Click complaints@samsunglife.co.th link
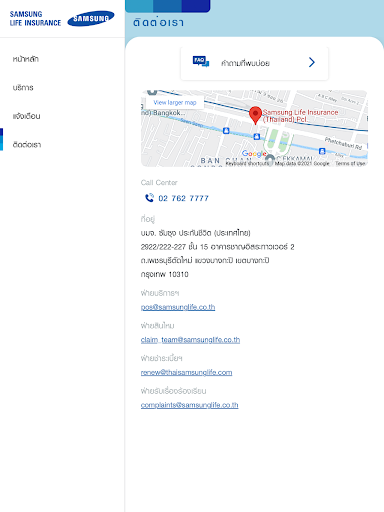Screen dimensions: 384x512 pyautogui.click(x=189, y=405)
